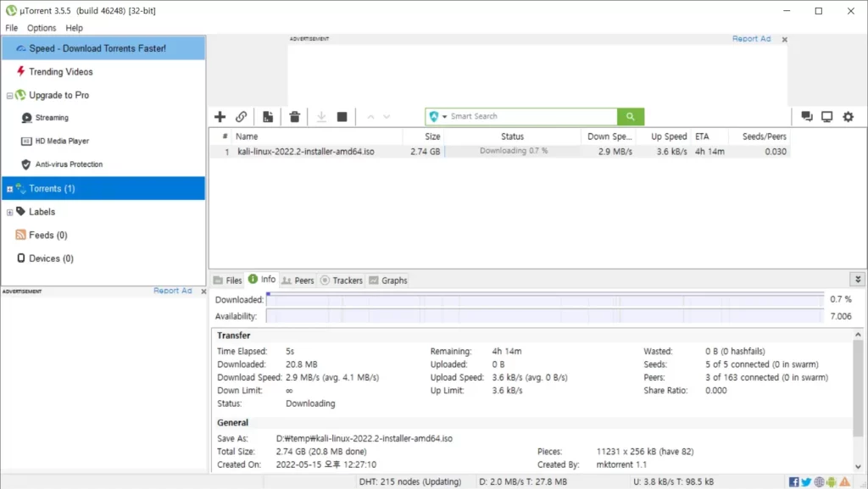Switch to the Files tab
The image size is (868, 489).
click(227, 281)
